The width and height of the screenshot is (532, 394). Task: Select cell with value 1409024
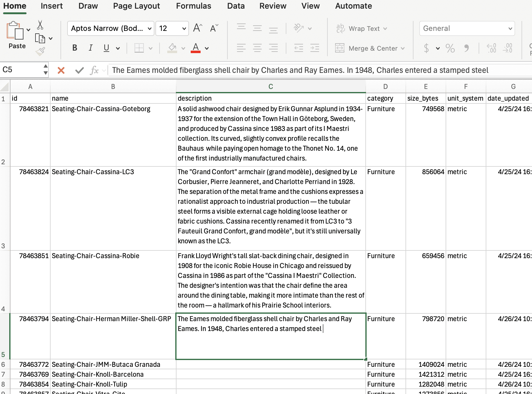(426, 364)
